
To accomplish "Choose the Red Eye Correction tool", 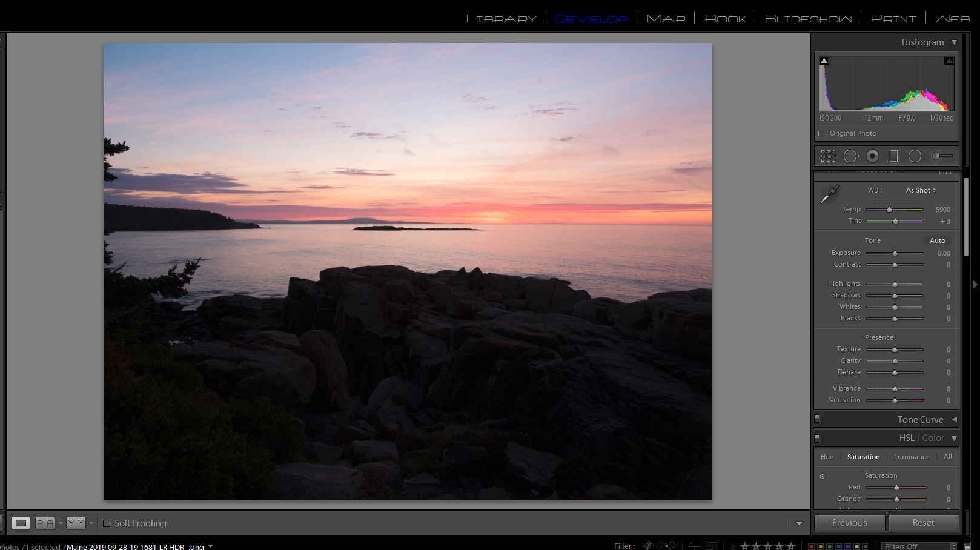I will [x=872, y=156].
